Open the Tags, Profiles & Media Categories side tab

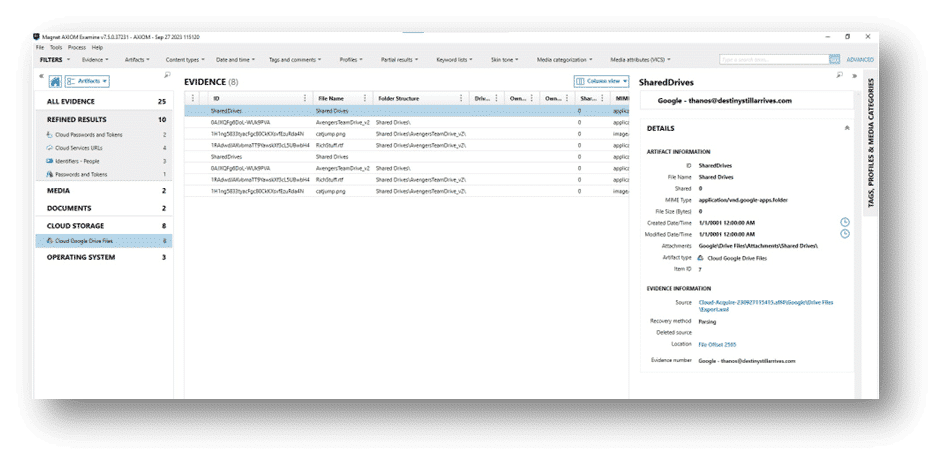[x=871, y=143]
